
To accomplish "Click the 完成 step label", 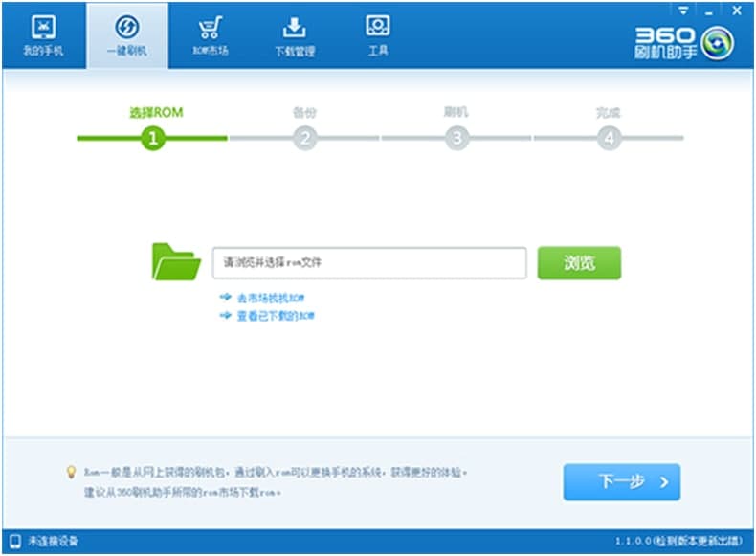I will [609, 112].
